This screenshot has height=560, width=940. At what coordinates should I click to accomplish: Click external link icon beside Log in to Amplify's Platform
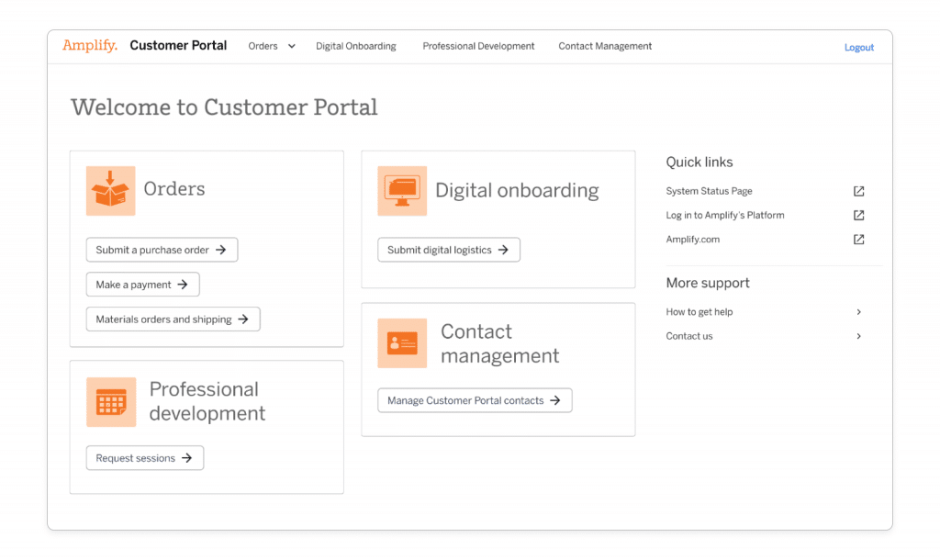point(858,215)
